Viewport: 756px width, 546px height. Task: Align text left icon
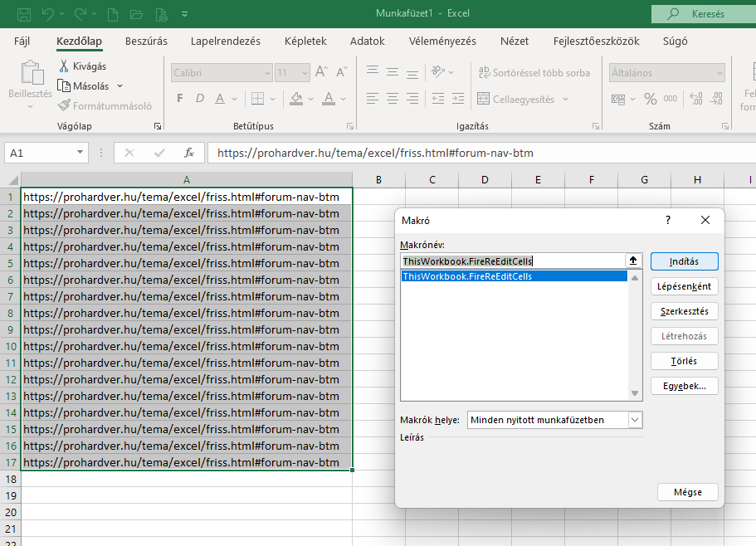(x=373, y=99)
